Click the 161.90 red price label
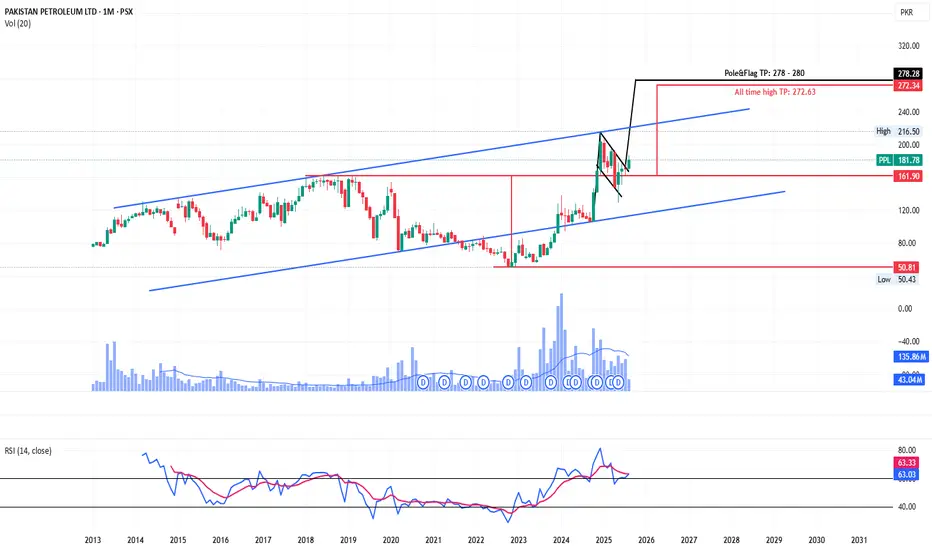932x550 pixels. [x=908, y=176]
